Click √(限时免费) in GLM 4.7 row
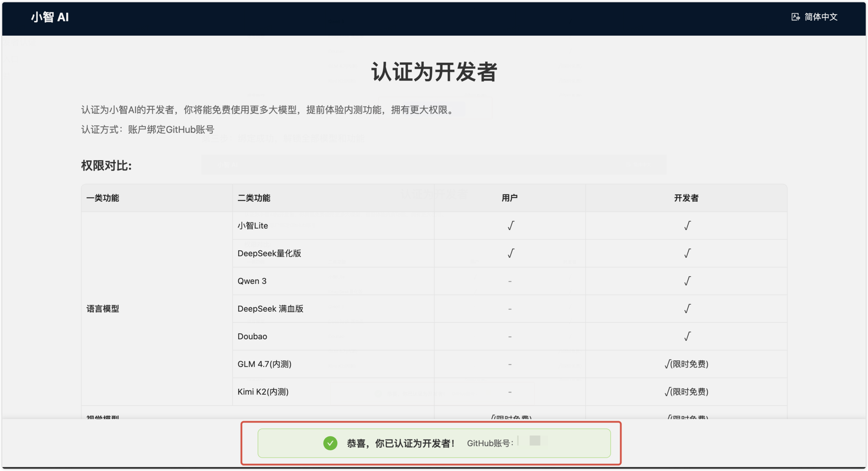This screenshot has height=471, width=868. [686, 364]
